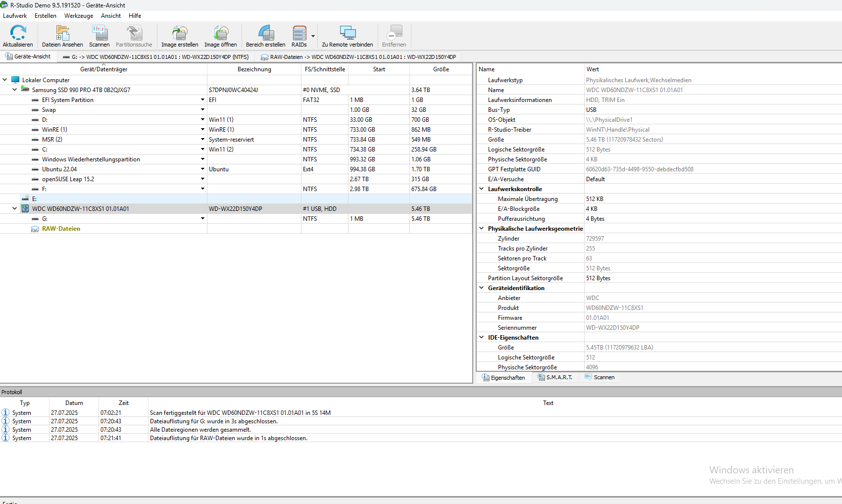Open the dropdown arrow on the D: row
Screen dimensions: 842x504
click(x=202, y=119)
